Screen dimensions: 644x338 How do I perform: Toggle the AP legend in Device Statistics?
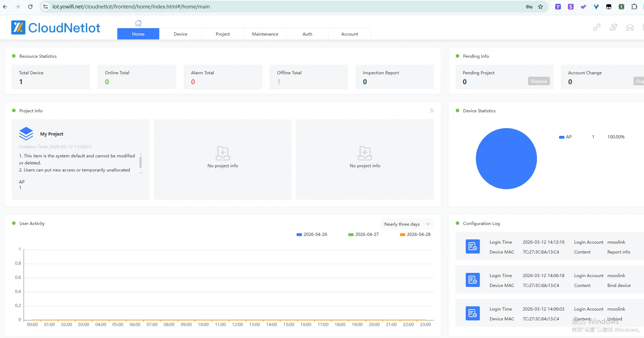point(565,137)
